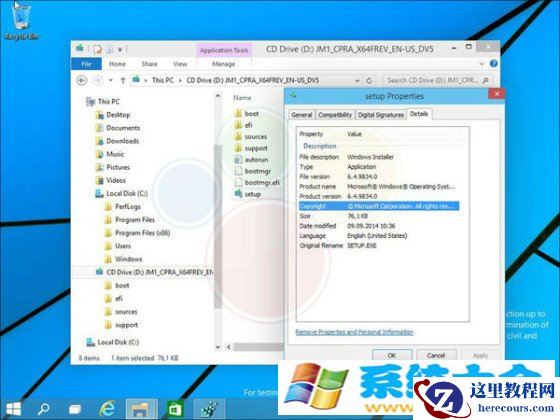
Task: Expand the address bar history dropdown
Action: click(357, 80)
